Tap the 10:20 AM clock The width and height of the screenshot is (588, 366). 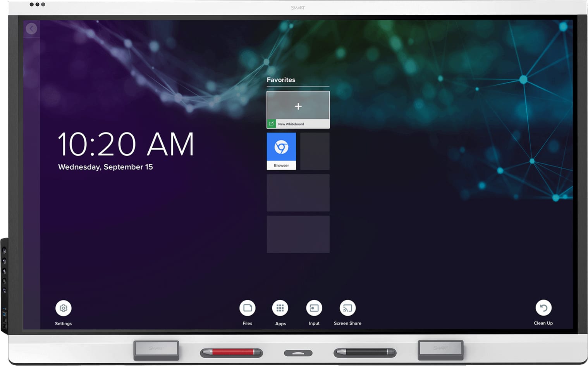click(x=126, y=144)
